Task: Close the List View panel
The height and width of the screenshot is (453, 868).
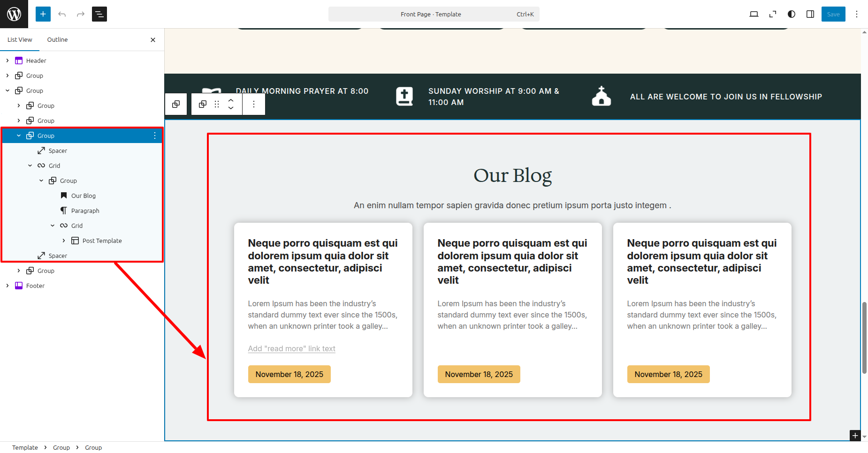Action: pos(153,40)
